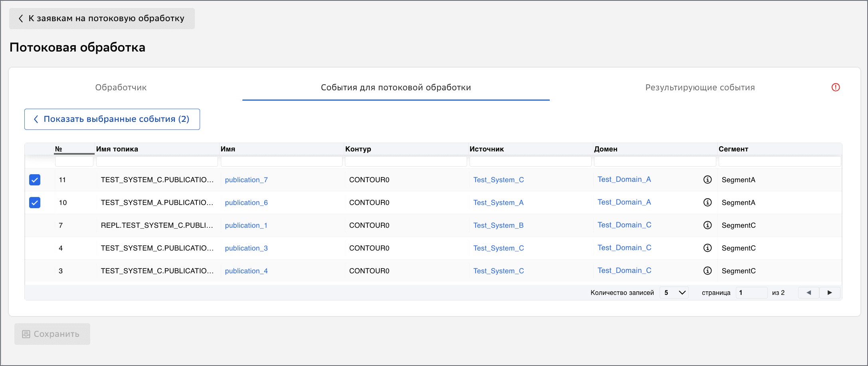This screenshot has width=868, height=366.
Task: Open domain info icon in publication_7 row
Action: point(707,179)
